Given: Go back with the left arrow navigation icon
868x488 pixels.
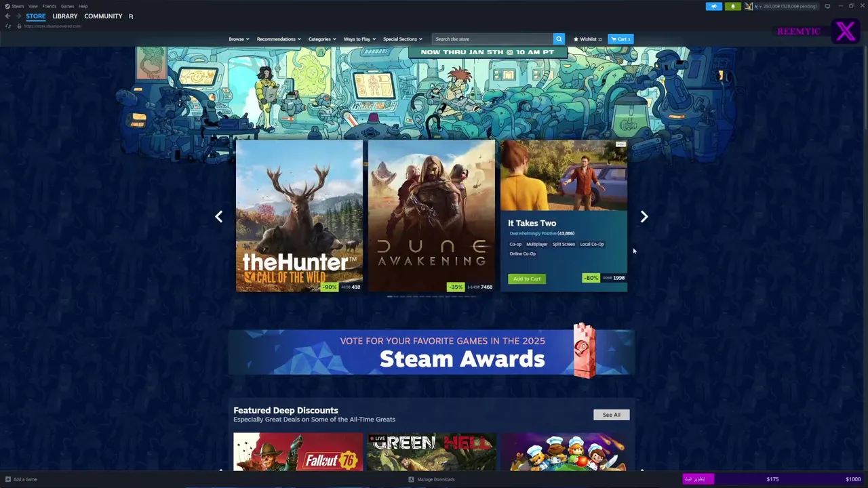Looking at the screenshot, I should coord(7,16).
